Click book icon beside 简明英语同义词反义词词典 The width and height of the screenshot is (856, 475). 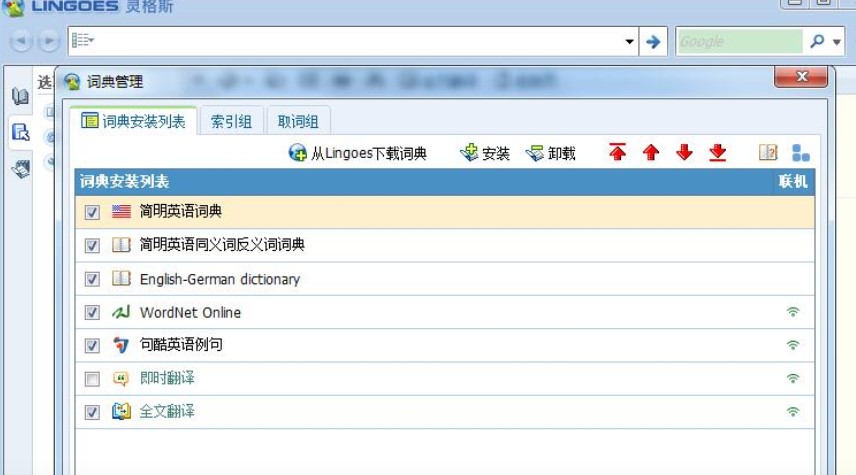click(121, 245)
